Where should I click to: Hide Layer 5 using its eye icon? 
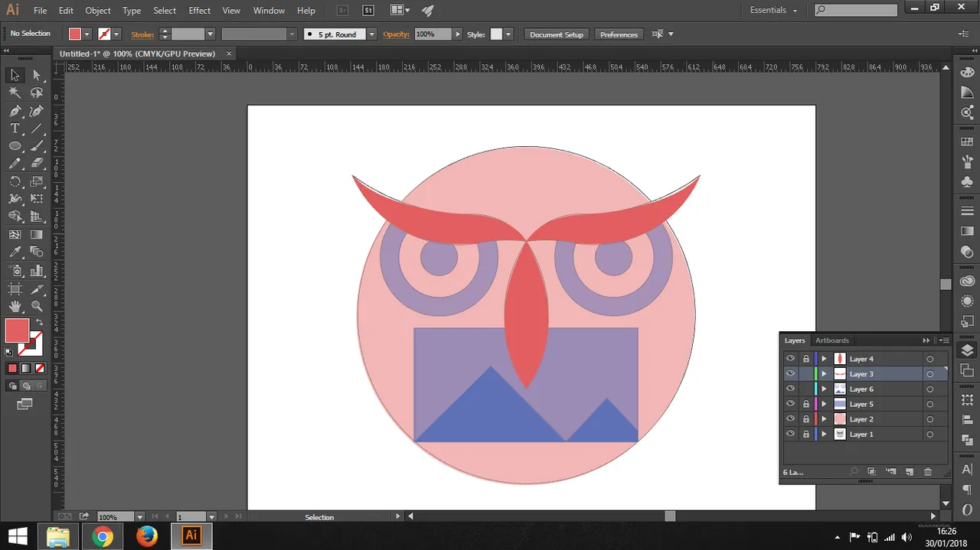click(x=790, y=404)
